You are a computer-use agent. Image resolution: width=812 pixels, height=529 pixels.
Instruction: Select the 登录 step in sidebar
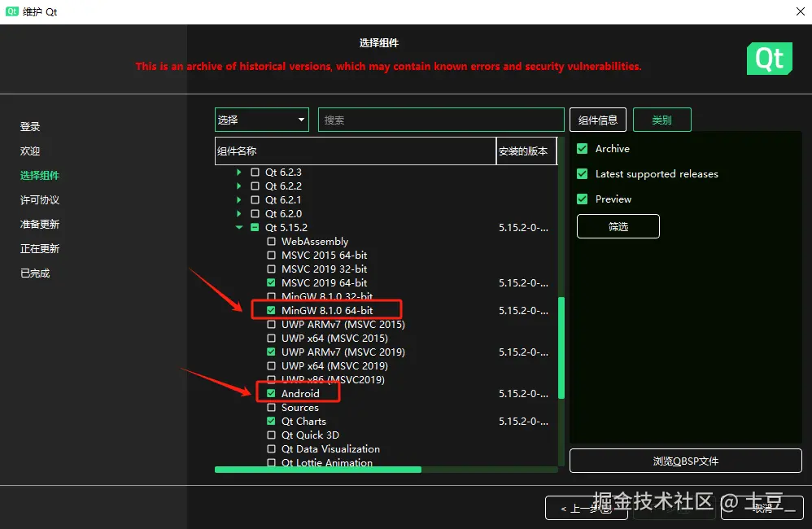click(x=30, y=126)
